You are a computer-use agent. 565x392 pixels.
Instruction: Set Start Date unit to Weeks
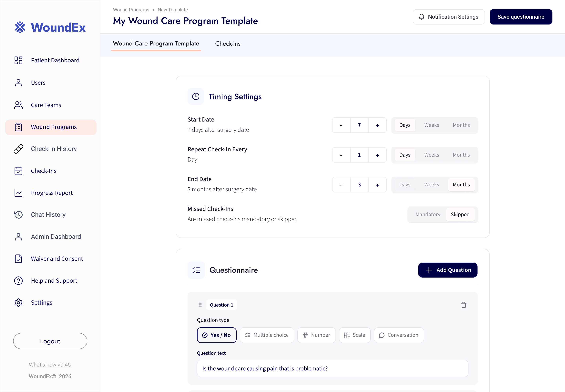click(431, 125)
